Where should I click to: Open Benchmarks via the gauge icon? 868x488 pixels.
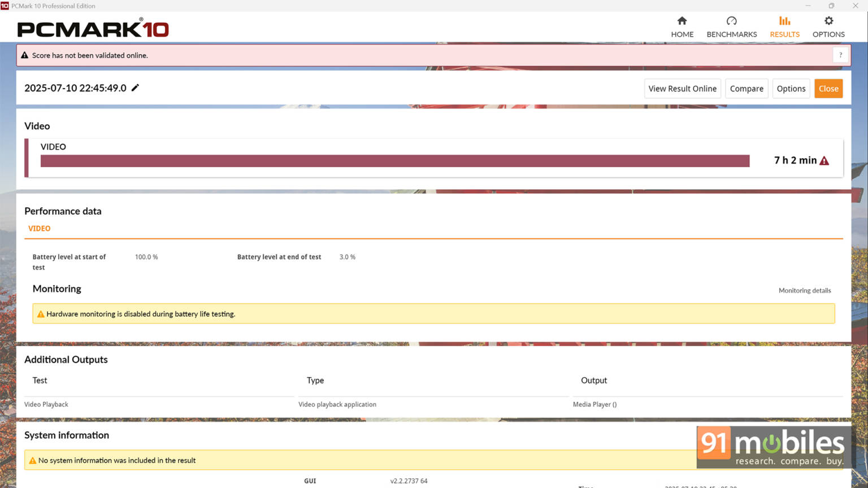(x=731, y=21)
